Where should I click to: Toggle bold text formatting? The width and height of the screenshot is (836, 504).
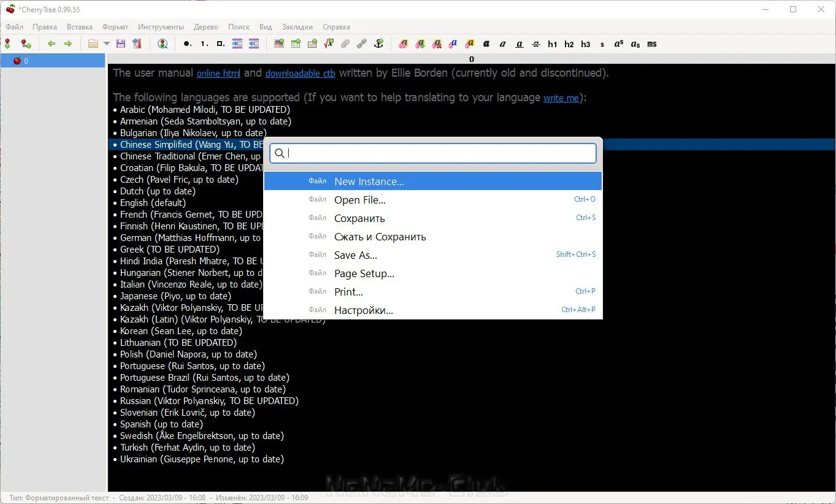(486, 44)
